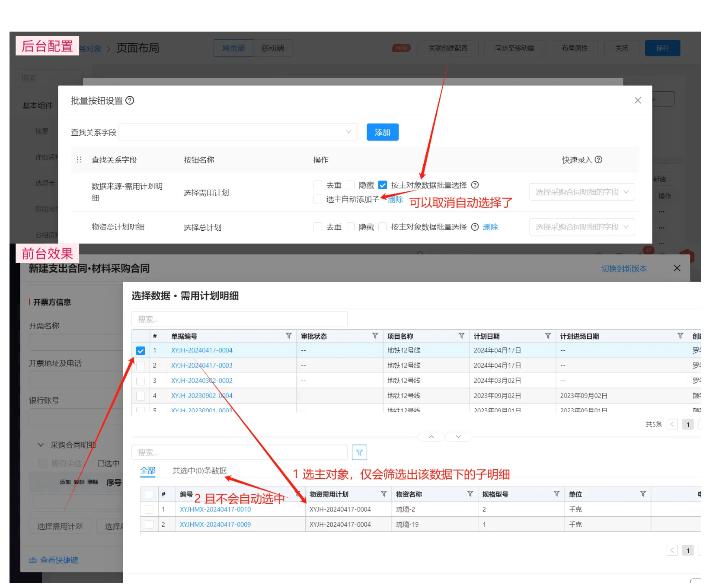This screenshot has width=706, height=588.
Task: Collapse the 采购合同明细 section
Action: point(41,445)
